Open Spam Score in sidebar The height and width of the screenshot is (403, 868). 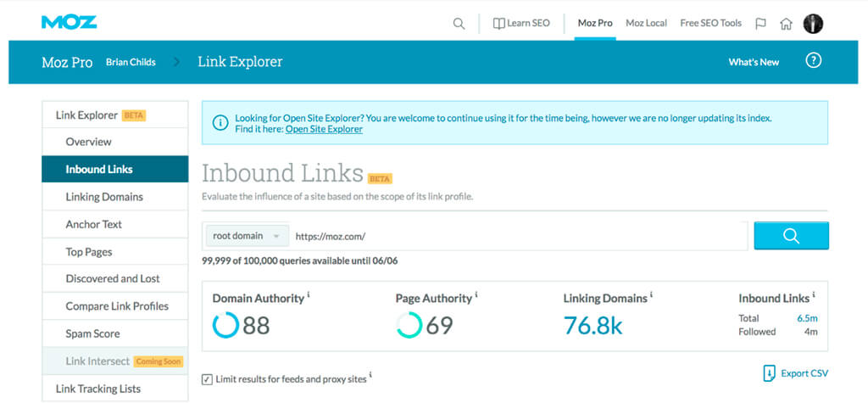[115, 333]
